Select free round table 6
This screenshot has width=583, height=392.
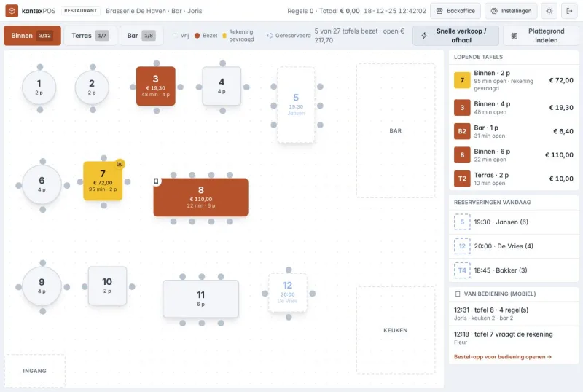pos(42,185)
